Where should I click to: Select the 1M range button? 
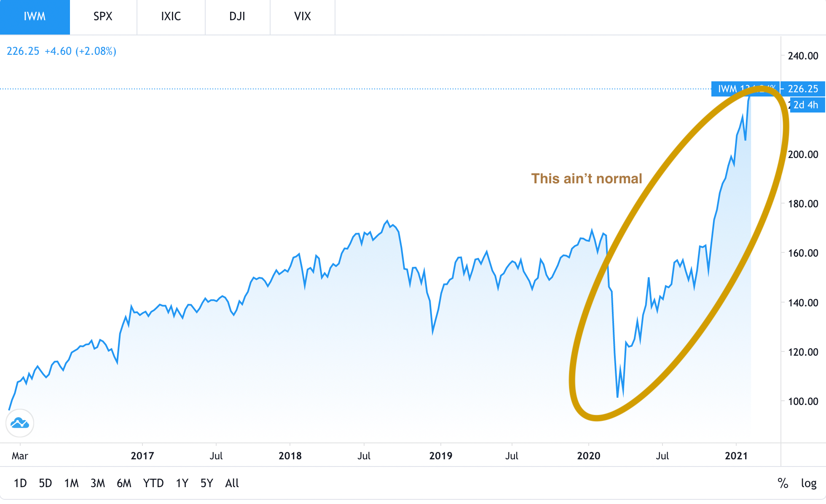click(x=72, y=483)
